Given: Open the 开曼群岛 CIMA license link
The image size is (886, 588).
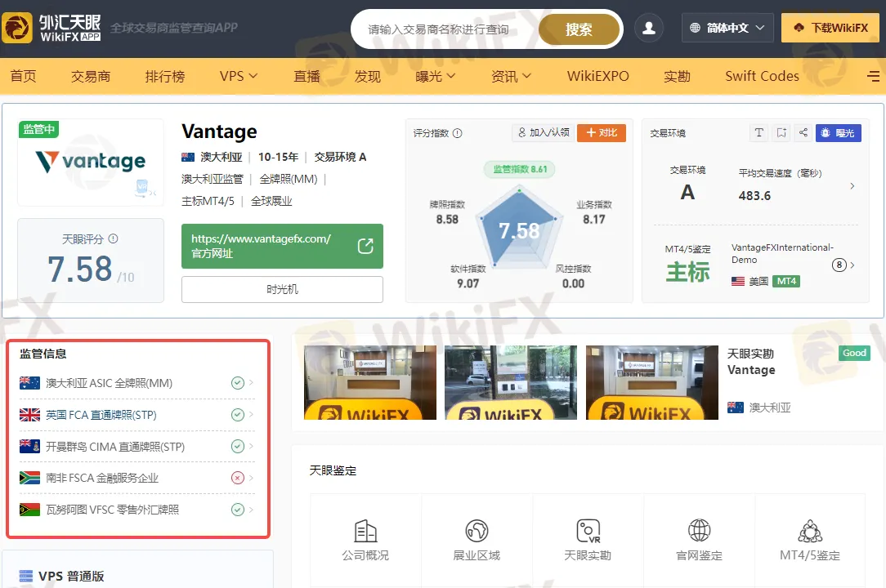Looking at the screenshot, I should (x=115, y=447).
